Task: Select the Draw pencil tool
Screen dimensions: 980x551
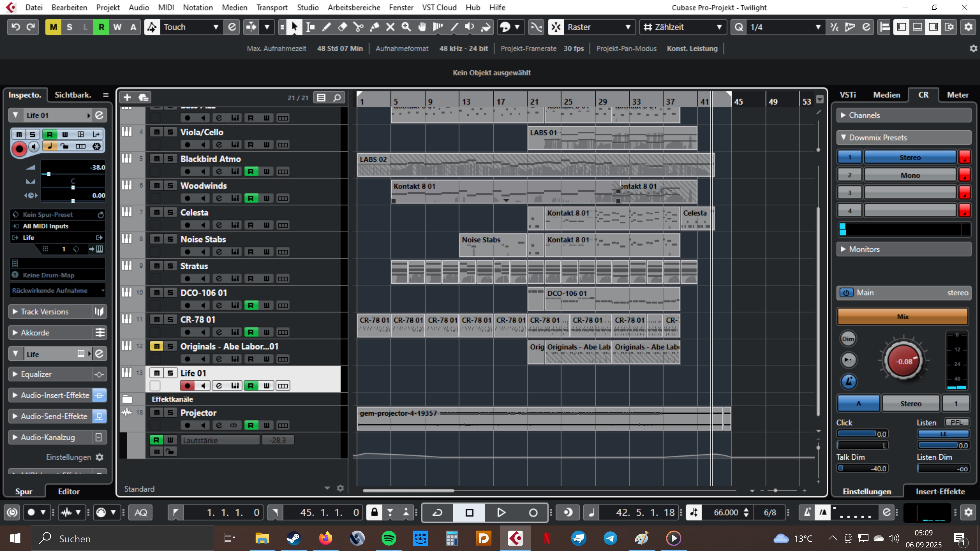Action: pos(326,27)
